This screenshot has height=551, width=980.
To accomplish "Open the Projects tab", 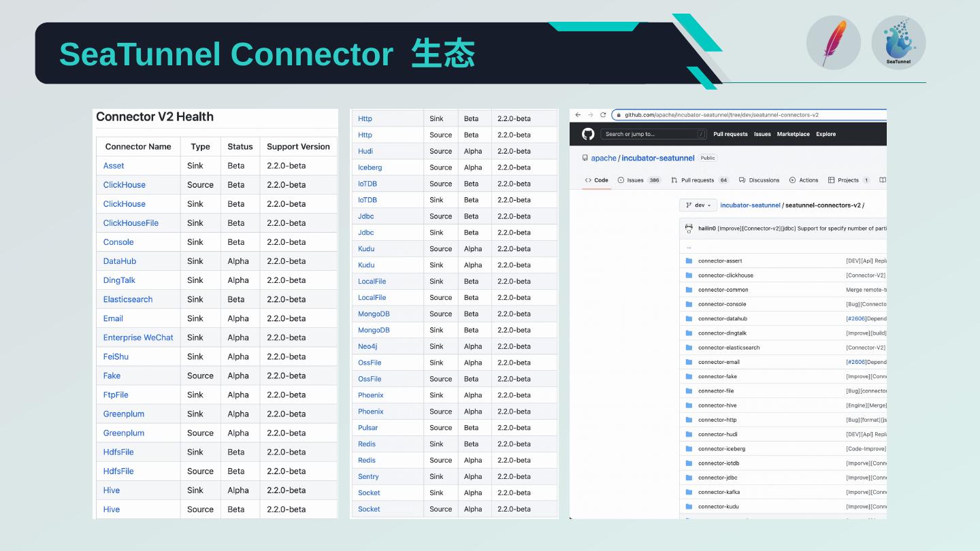I will (x=849, y=180).
